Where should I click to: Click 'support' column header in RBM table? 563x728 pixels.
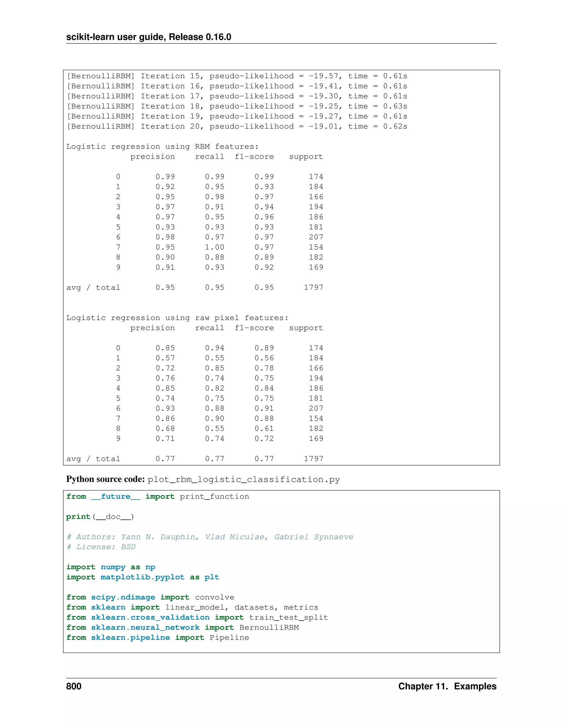(x=306, y=157)
